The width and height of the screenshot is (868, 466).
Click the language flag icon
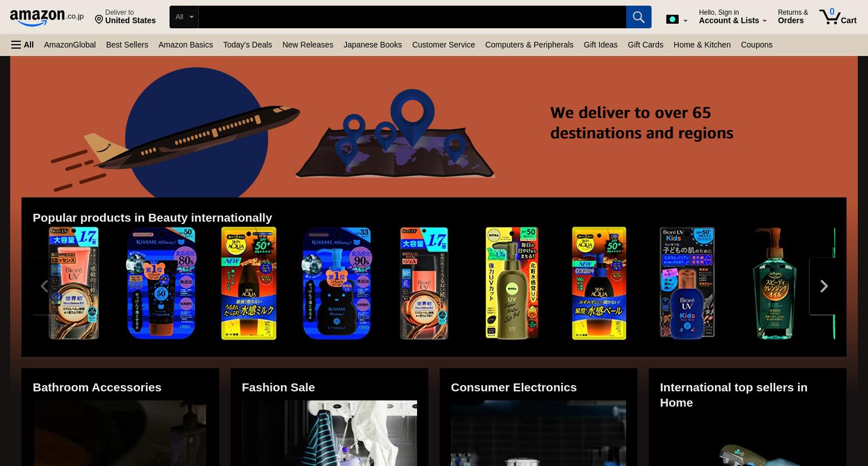pos(672,19)
